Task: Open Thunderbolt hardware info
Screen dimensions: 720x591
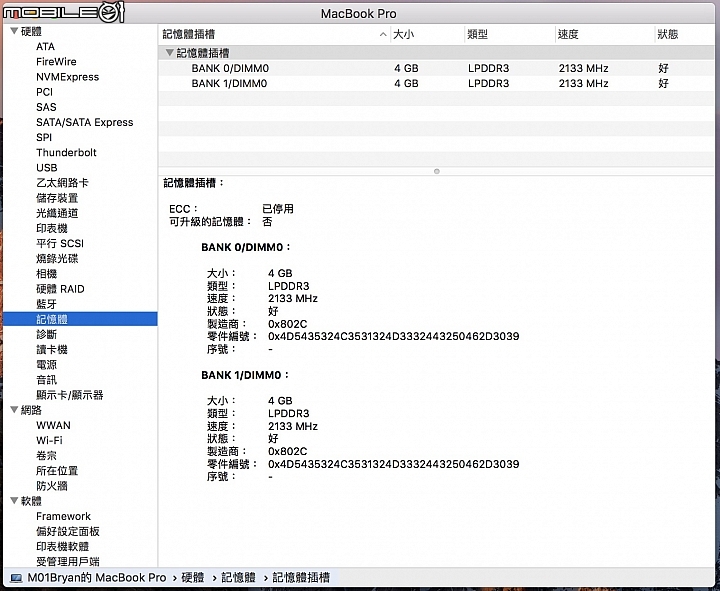Action: pyautogui.click(x=66, y=152)
